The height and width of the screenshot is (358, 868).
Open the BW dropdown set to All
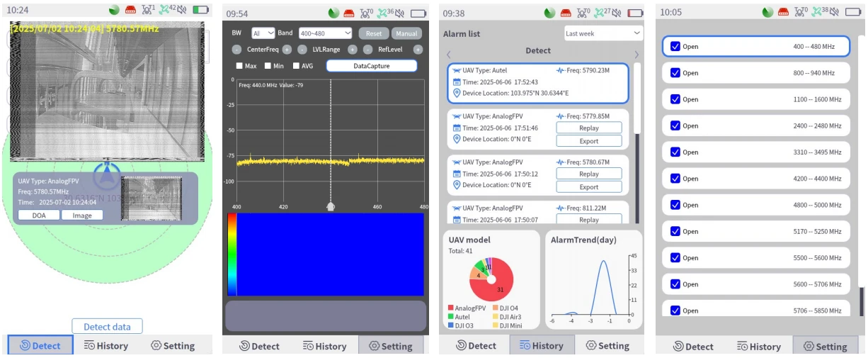click(x=263, y=33)
